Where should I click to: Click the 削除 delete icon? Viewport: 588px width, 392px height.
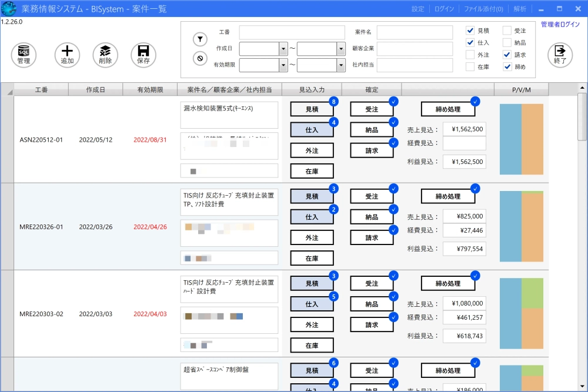(105, 55)
